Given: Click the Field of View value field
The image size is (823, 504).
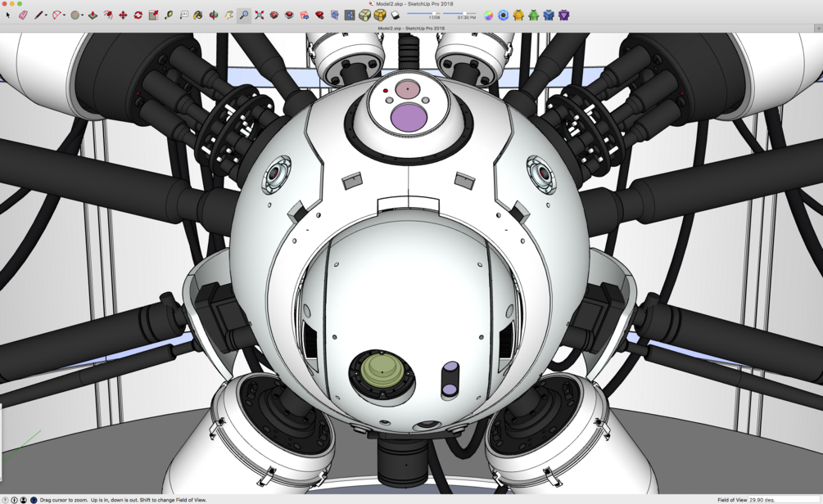Looking at the screenshot, I should (x=785, y=500).
